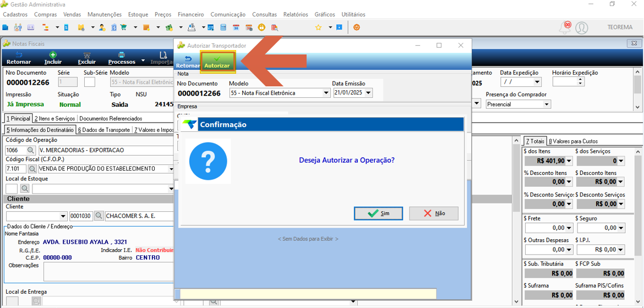644x308 pixels.
Task: Expand the $ dos Itens value dropdown
Action: (x=569, y=161)
